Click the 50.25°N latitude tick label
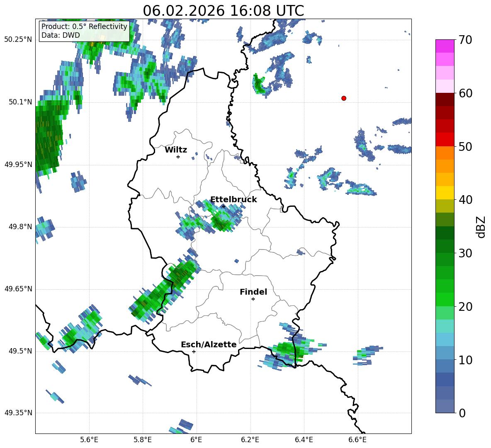Screen dimensions: 491x448 (18, 40)
